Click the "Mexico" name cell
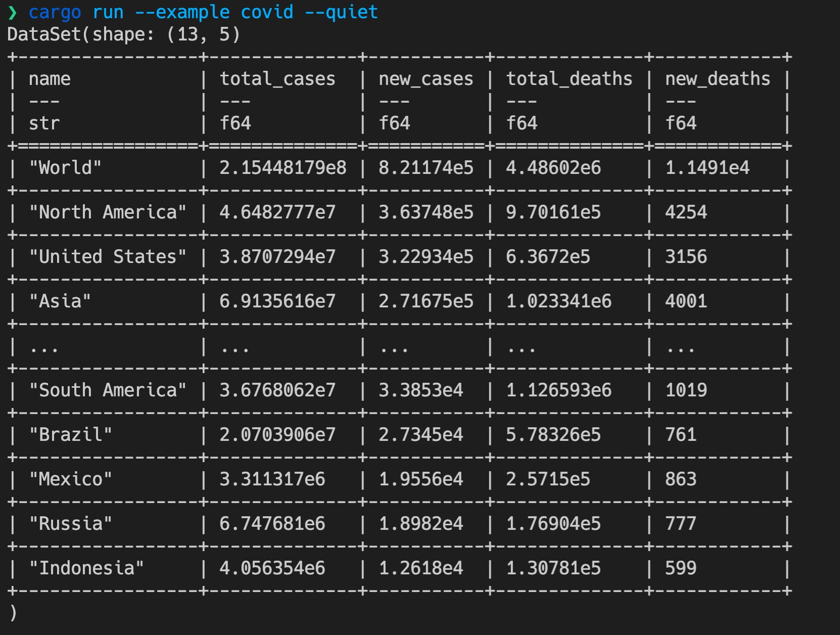 [x=70, y=479]
